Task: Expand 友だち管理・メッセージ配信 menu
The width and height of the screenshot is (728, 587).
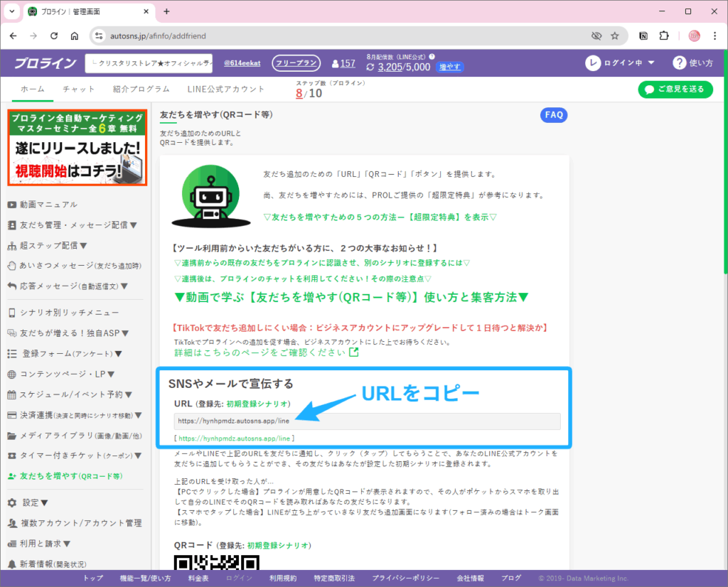Action: coord(73,225)
